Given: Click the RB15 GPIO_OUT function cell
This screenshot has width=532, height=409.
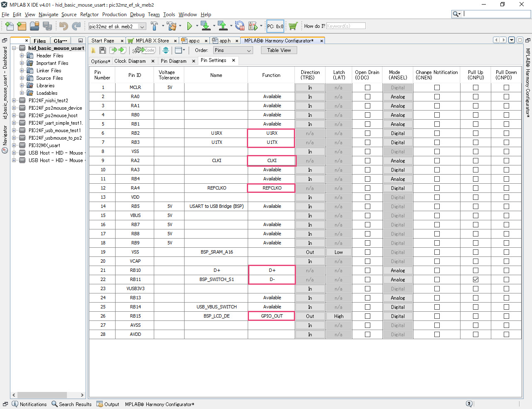Looking at the screenshot, I should click(x=272, y=316).
